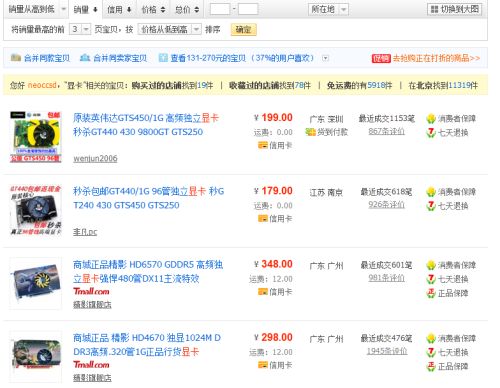
Task: Open 1945条评价 reviews link
Action: coord(387,351)
